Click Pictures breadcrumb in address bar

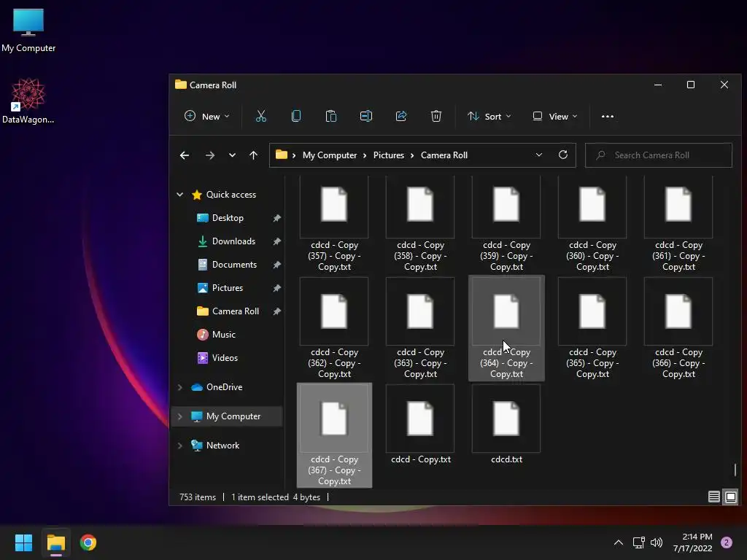pos(389,155)
